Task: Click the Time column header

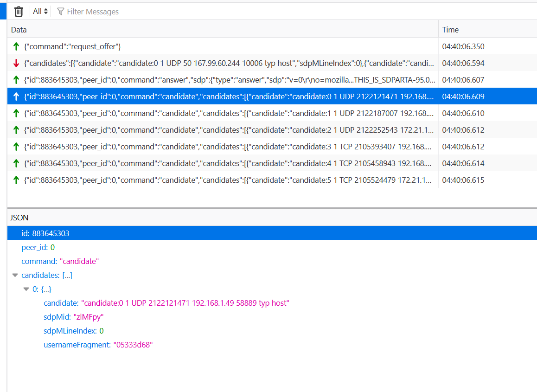Action: coord(450,29)
